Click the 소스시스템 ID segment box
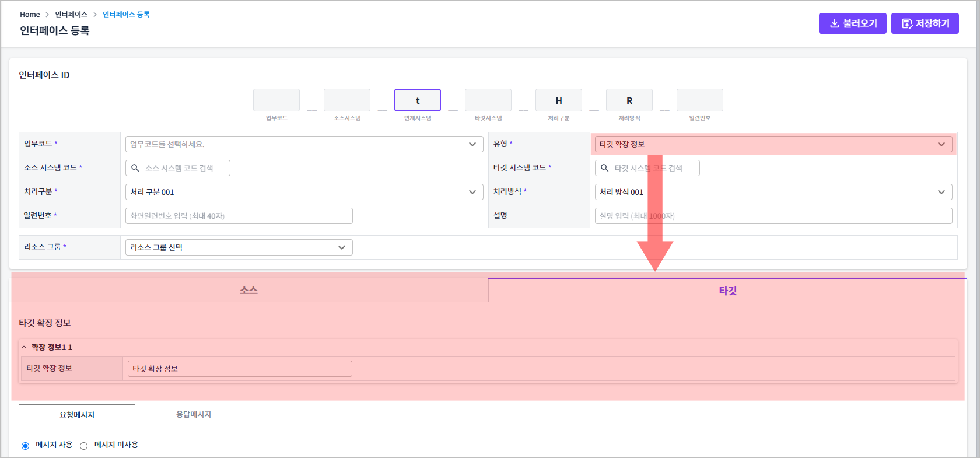This screenshot has height=458, width=980. [x=347, y=100]
